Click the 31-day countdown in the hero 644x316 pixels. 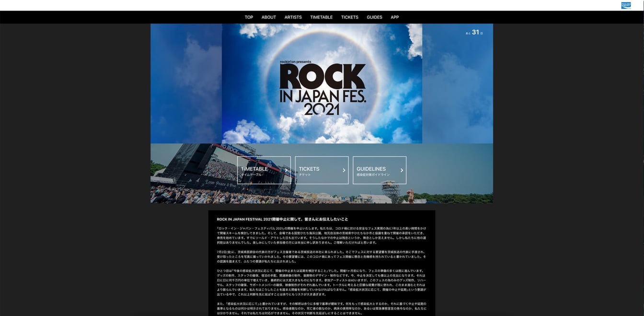click(474, 33)
